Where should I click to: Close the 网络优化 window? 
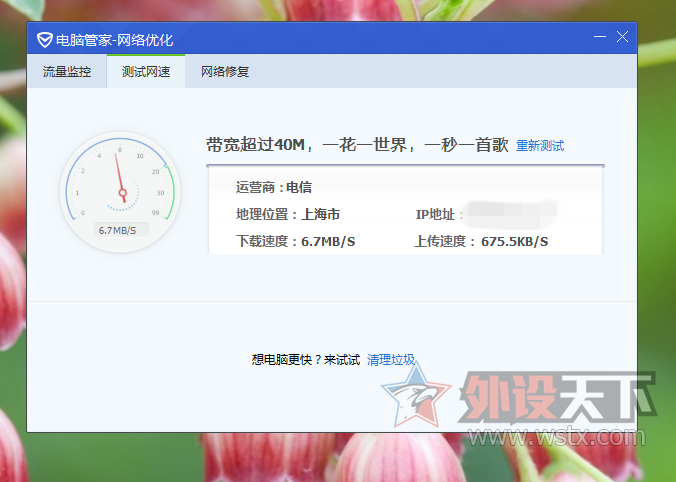[622, 37]
